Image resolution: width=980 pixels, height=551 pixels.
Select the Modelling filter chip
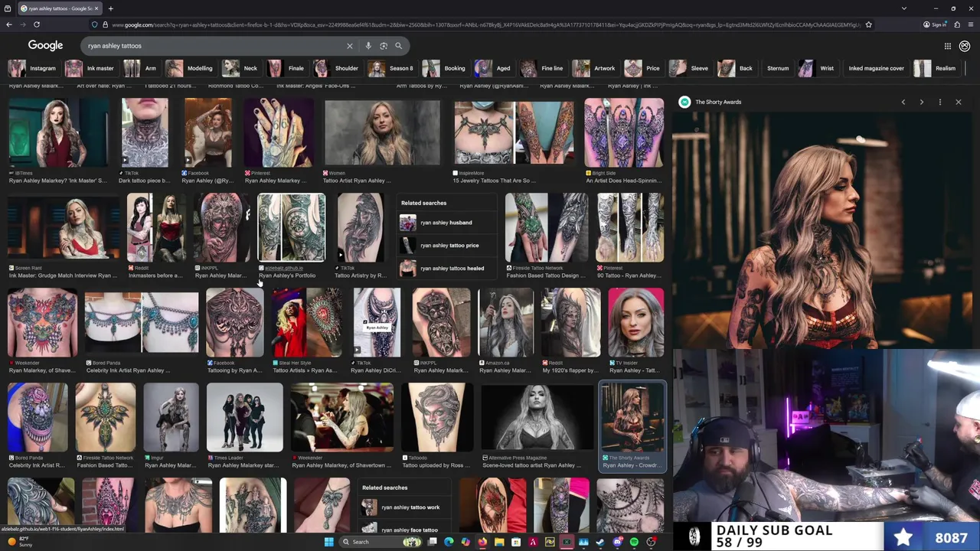191,68
